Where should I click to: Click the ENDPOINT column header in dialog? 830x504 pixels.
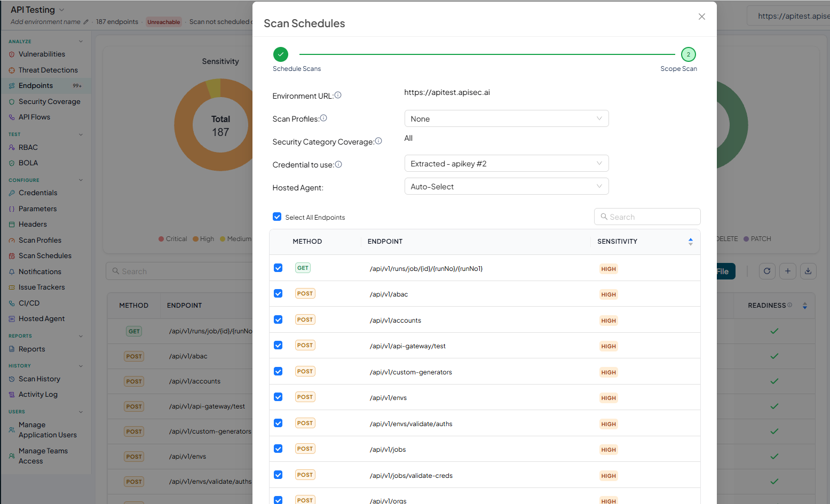tap(385, 242)
